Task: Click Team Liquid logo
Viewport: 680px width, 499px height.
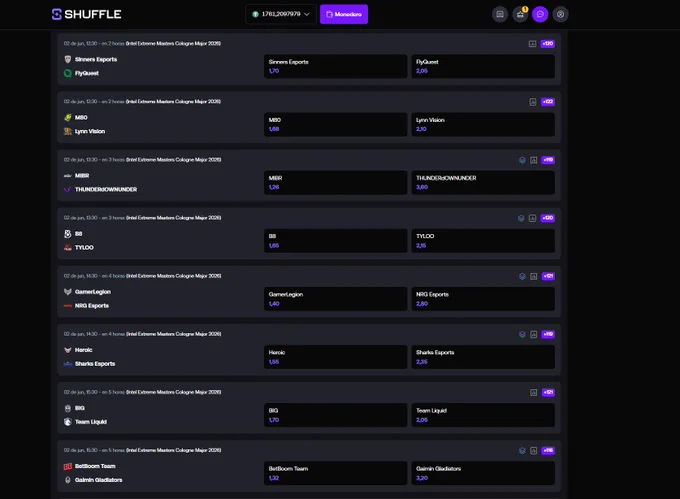Action: [x=68, y=422]
